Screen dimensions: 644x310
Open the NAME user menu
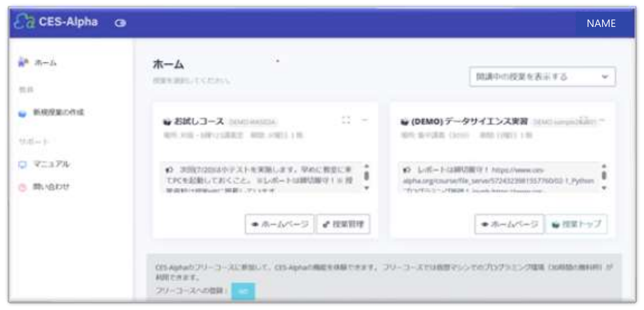602,24
